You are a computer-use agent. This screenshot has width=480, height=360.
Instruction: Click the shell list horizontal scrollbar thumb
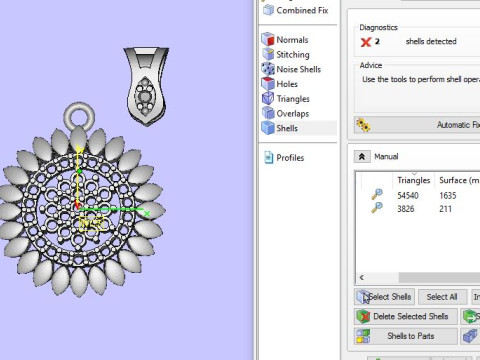click(439, 277)
